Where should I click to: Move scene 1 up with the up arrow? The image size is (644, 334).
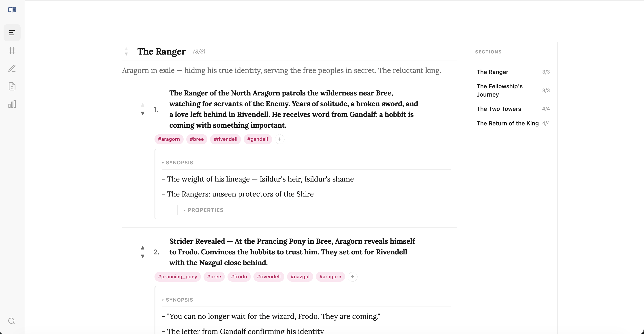pyautogui.click(x=142, y=105)
